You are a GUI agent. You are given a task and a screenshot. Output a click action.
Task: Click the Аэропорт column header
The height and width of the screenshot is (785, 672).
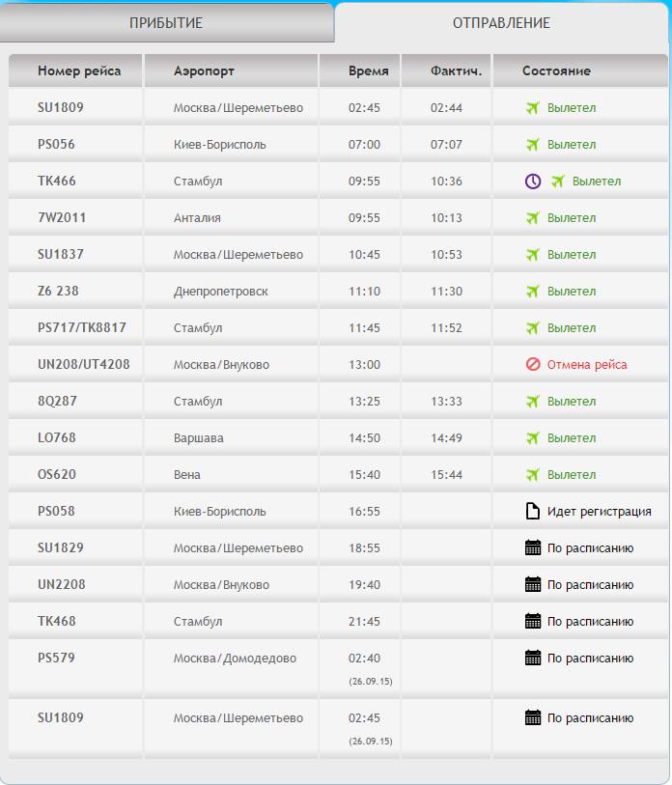point(204,70)
